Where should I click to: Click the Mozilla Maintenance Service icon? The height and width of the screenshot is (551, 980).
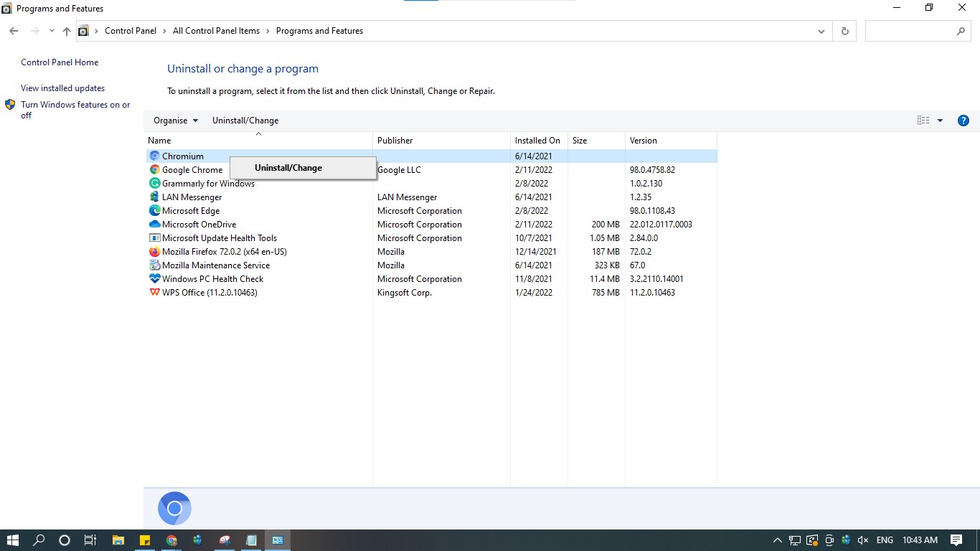coord(154,265)
